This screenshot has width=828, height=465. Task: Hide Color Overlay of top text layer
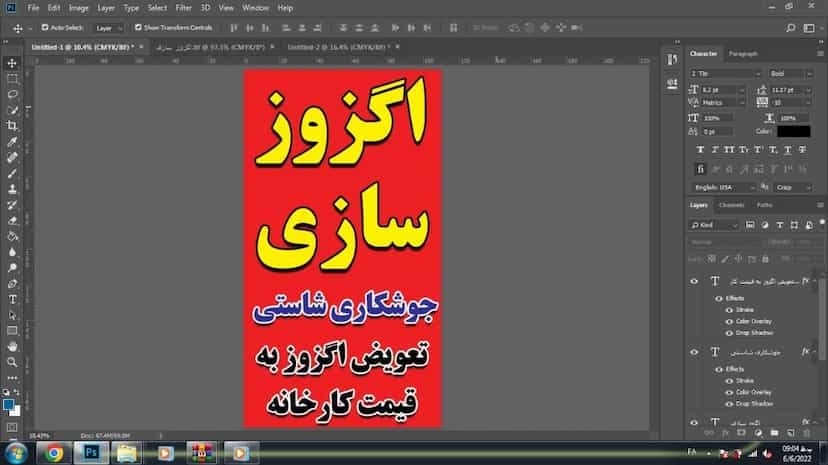[729, 322]
